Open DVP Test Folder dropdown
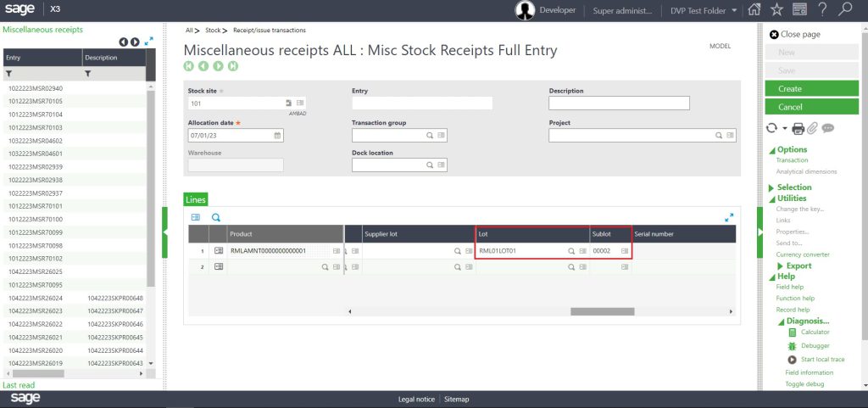 pyautogui.click(x=703, y=10)
